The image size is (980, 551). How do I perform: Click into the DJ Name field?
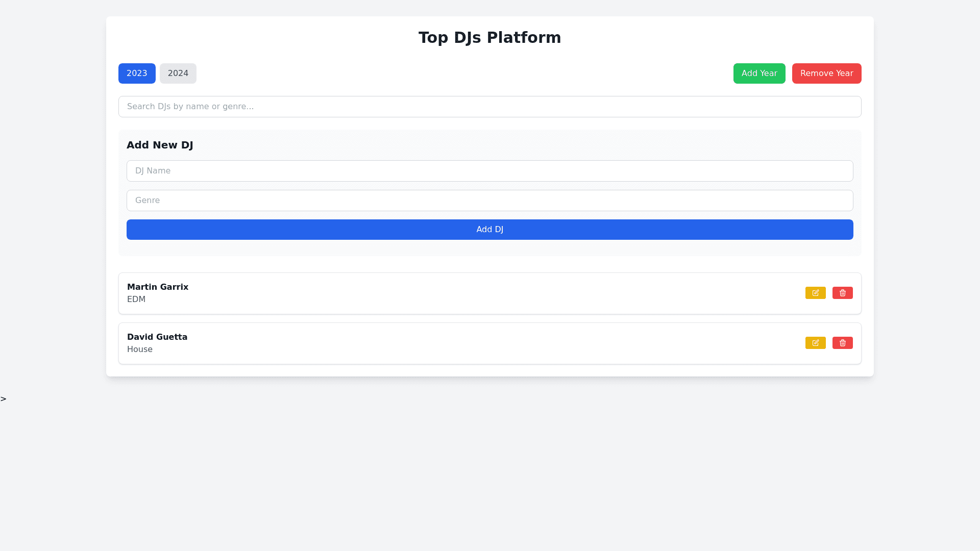click(x=489, y=171)
